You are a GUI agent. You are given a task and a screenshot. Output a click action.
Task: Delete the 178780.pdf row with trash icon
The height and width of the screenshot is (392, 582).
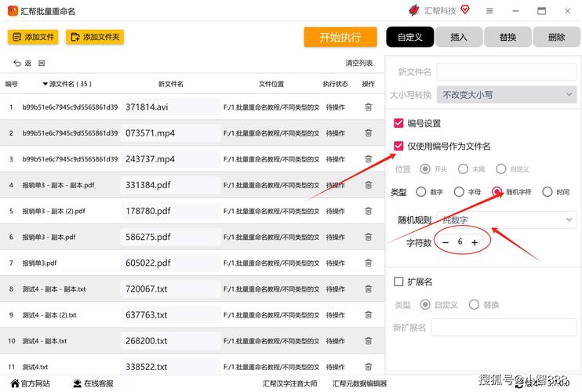tap(368, 211)
